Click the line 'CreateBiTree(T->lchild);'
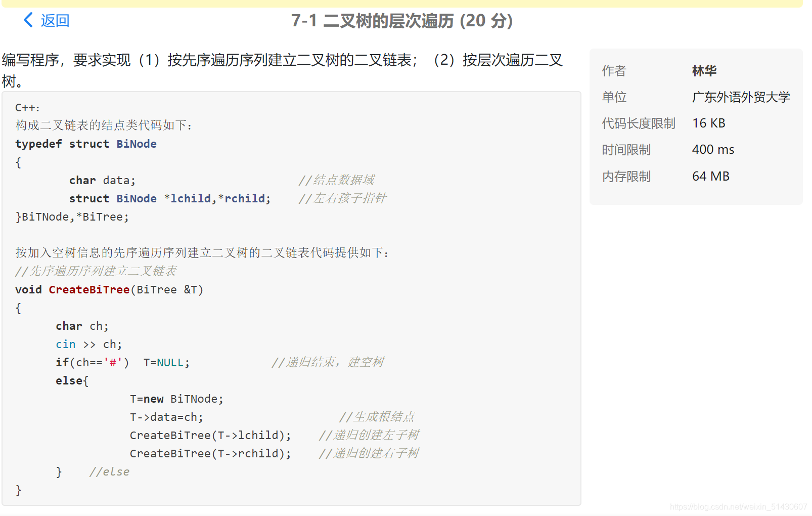This screenshot has width=812, height=516. pyautogui.click(x=210, y=436)
